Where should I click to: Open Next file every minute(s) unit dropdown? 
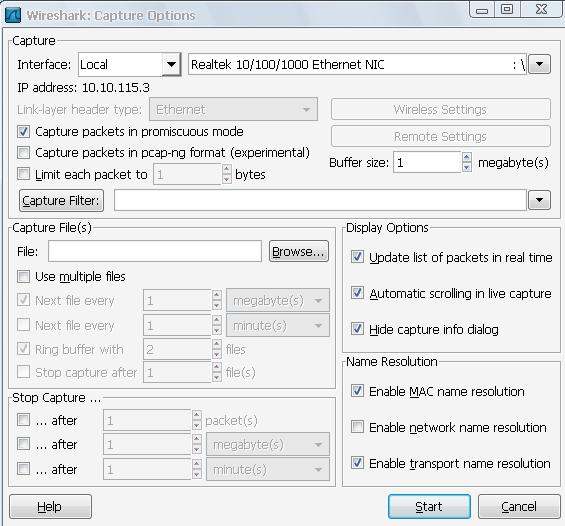[x=277, y=326]
